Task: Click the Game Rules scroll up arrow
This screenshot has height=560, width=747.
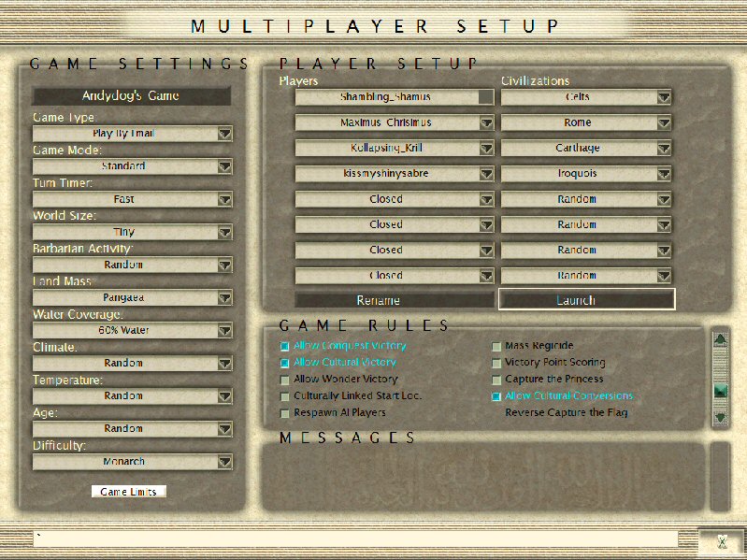Action: pyautogui.click(x=720, y=339)
